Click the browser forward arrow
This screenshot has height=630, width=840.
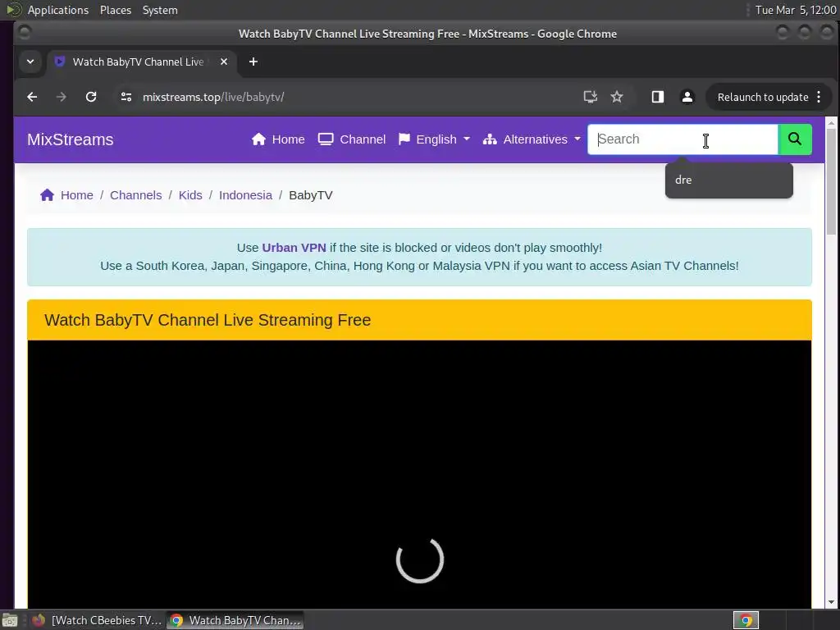pyautogui.click(x=61, y=97)
